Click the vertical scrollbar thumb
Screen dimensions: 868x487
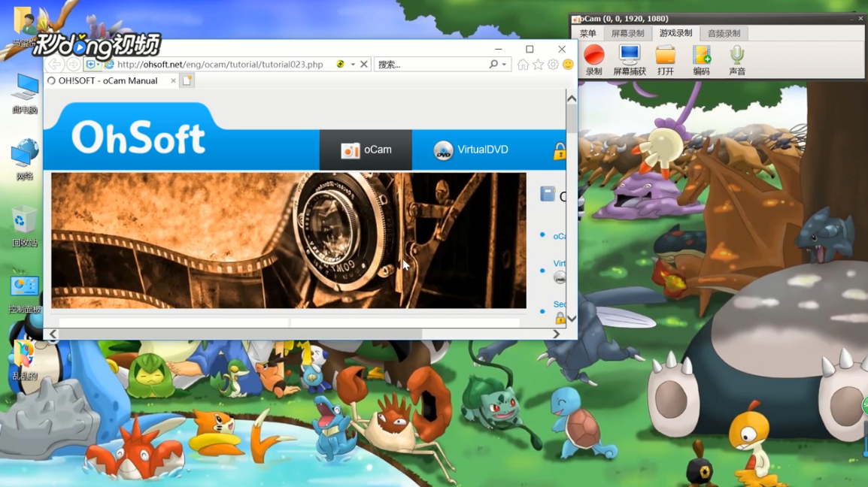click(572, 119)
